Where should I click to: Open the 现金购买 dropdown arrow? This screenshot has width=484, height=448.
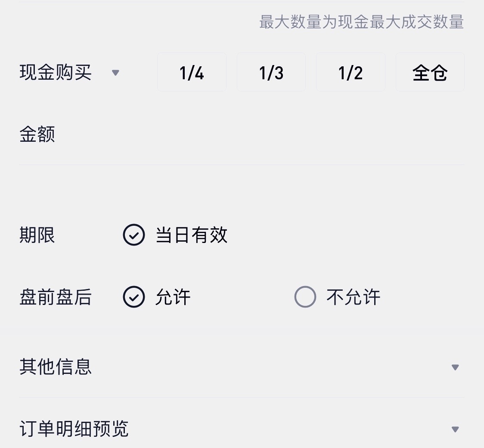click(x=115, y=73)
